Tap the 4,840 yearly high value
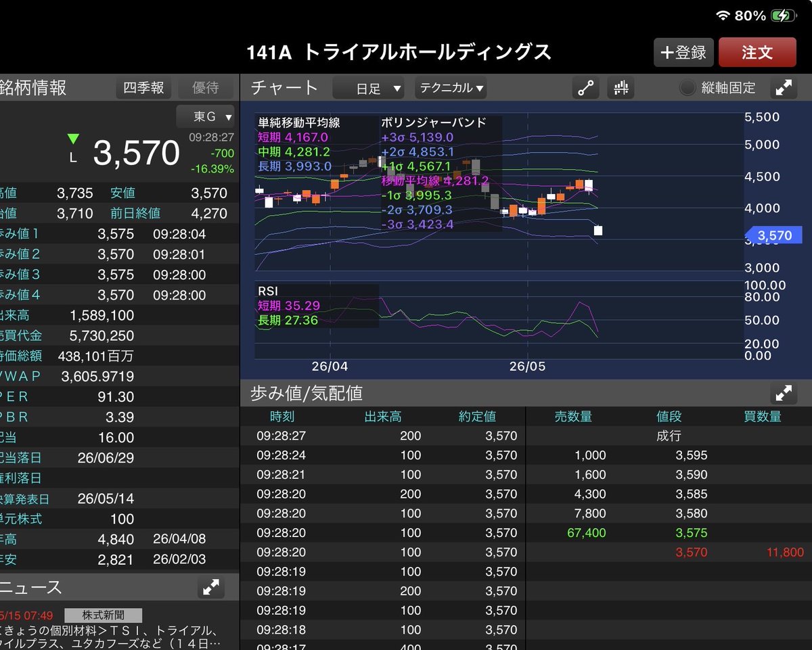The height and width of the screenshot is (650, 812). pos(116,540)
